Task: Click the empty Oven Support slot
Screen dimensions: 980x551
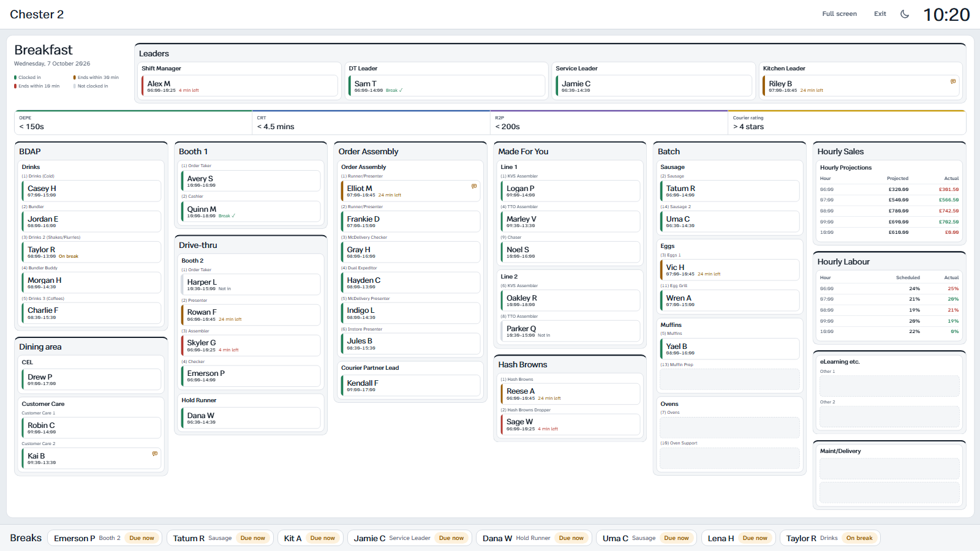Action: click(729, 458)
